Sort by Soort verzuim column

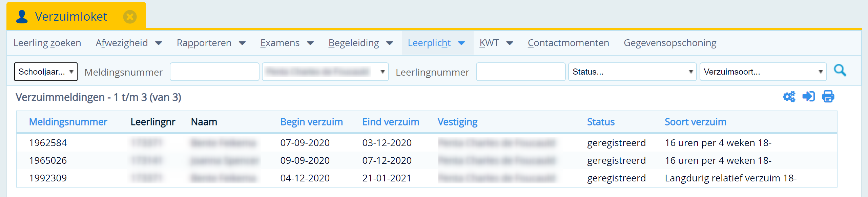click(695, 122)
